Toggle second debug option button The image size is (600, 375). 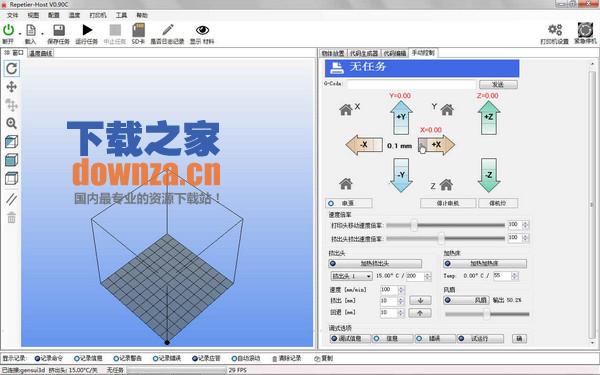(x=393, y=339)
